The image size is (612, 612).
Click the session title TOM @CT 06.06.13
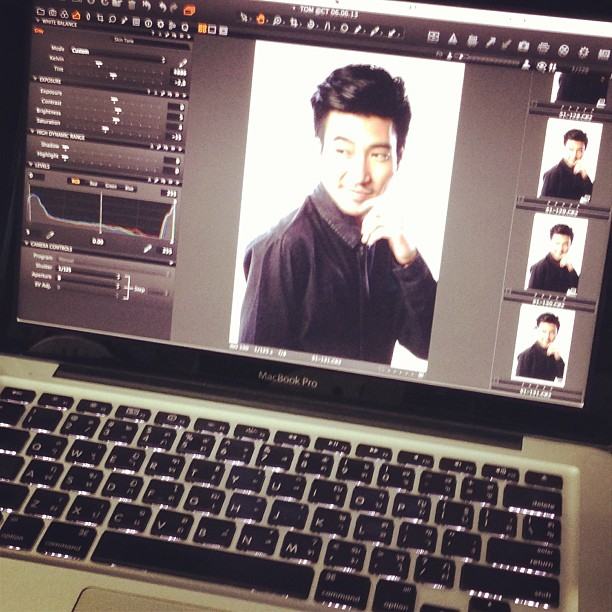pyautogui.click(x=329, y=11)
